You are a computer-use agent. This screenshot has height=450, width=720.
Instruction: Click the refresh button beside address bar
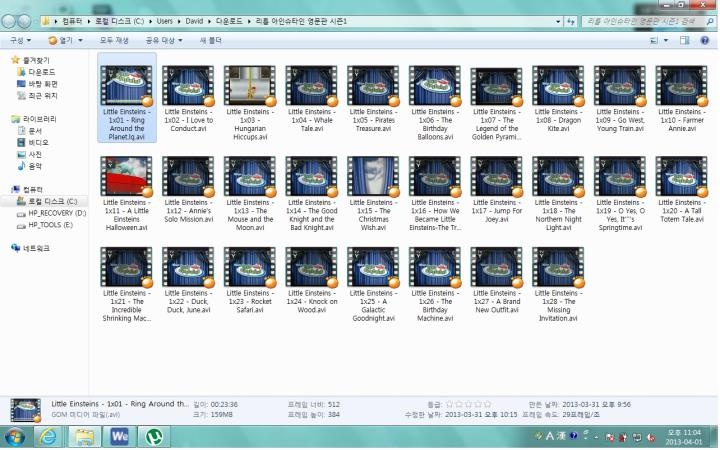571,21
